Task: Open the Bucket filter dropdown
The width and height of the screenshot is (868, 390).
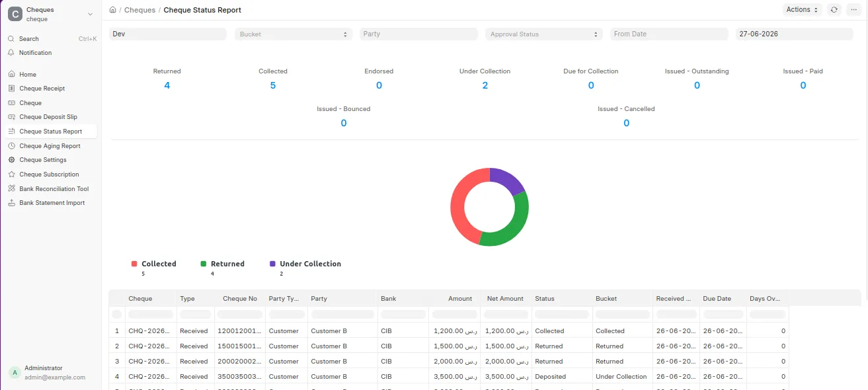Action: 294,34
